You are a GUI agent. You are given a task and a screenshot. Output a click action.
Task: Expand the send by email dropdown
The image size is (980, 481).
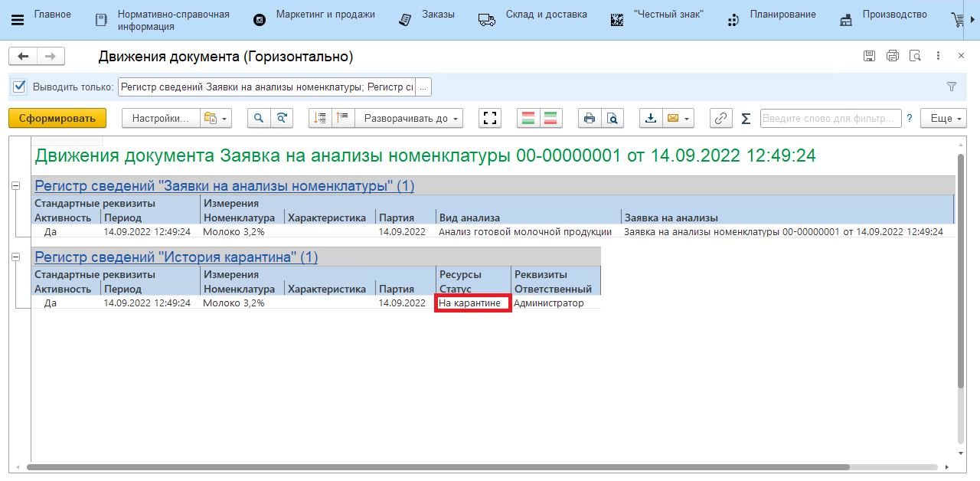point(688,118)
